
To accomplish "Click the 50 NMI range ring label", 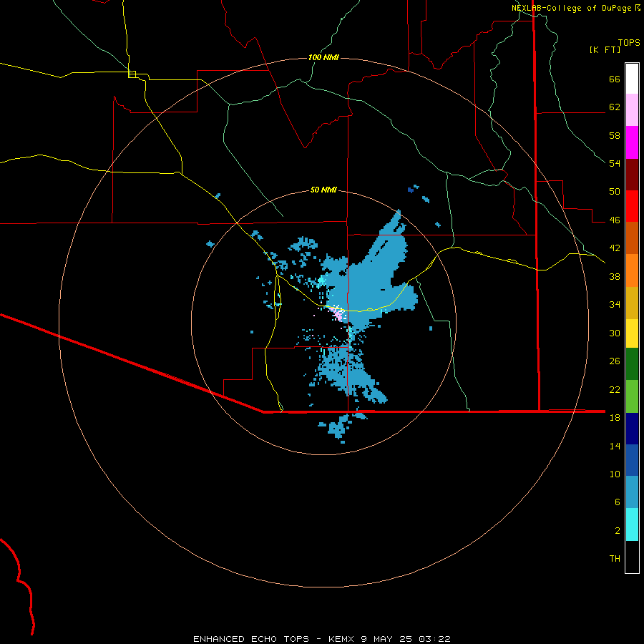I will click(x=323, y=190).
